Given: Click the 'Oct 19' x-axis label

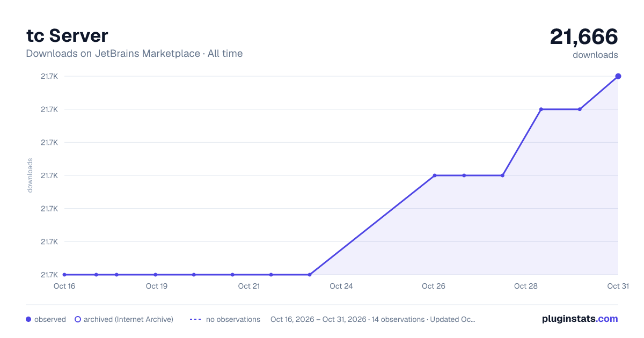Looking at the screenshot, I should pyautogui.click(x=157, y=286).
